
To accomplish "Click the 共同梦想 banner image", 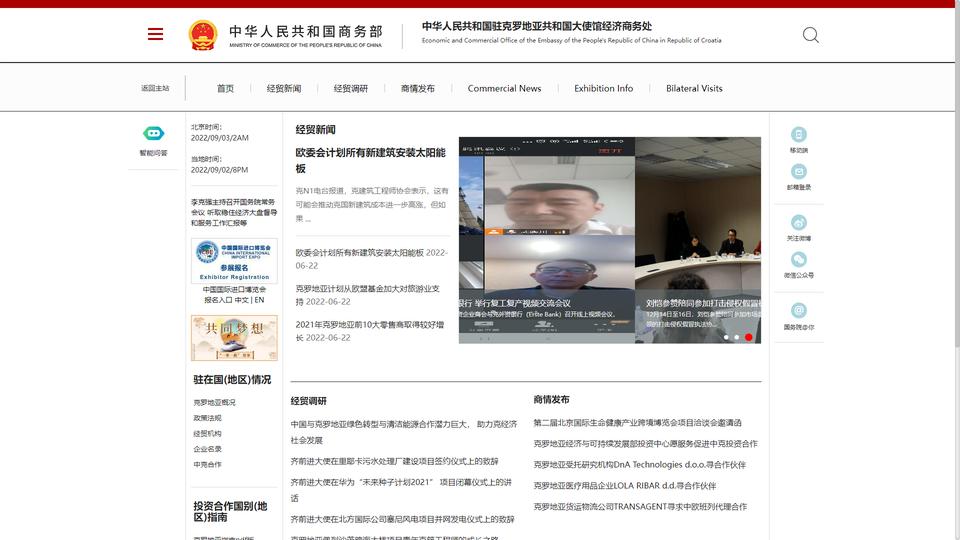I will point(234,338).
